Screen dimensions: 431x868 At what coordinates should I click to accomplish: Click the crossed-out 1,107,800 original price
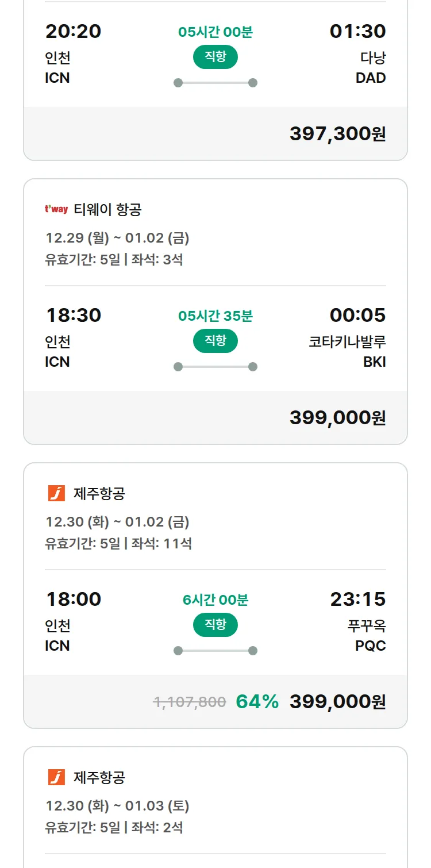tap(190, 702)
